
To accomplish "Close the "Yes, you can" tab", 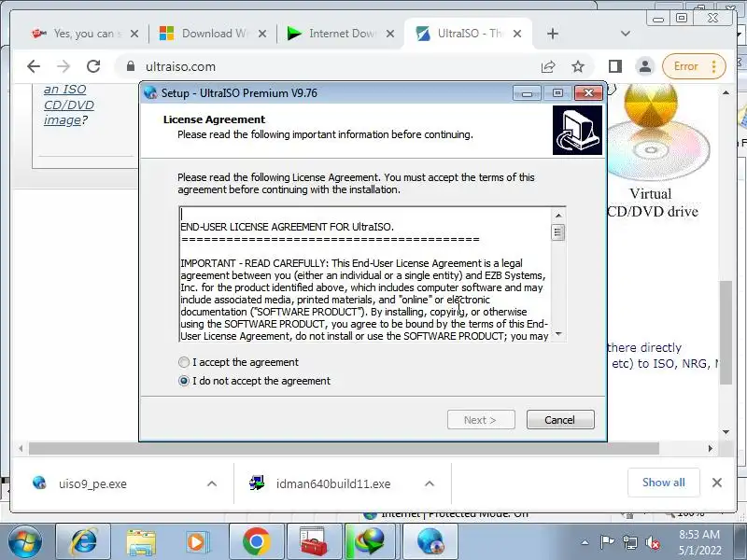I will tap(134, 34).
